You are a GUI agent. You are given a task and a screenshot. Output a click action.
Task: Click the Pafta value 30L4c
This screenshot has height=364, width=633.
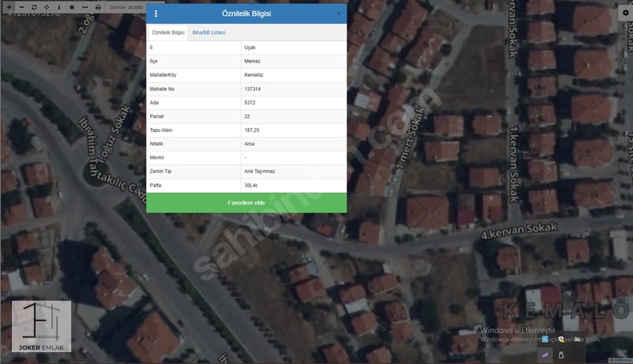(x=251, y=184)
